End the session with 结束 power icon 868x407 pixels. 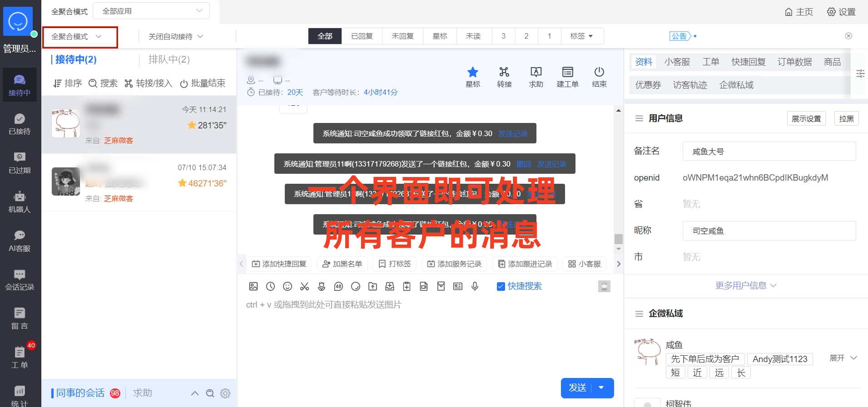point(599,77)
